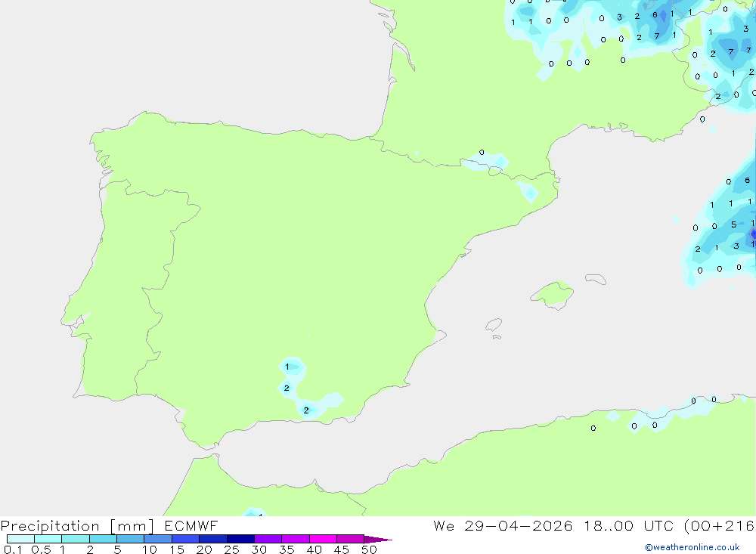
Task: Click the 10–15 mm legend color swatch
Action: point(158,539)
